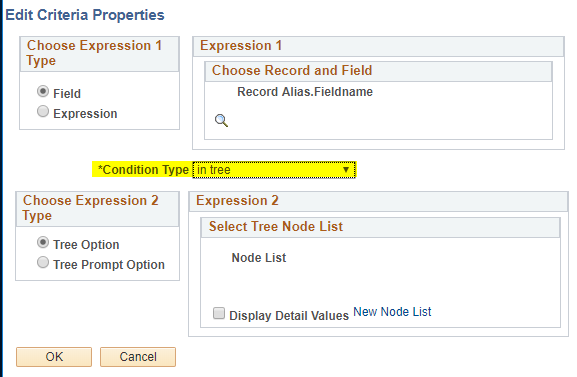Image resolution: width=577 pixels, height=377 pixels.
Task: Enable the Display Detail Values checkbox
Action: 219,313
